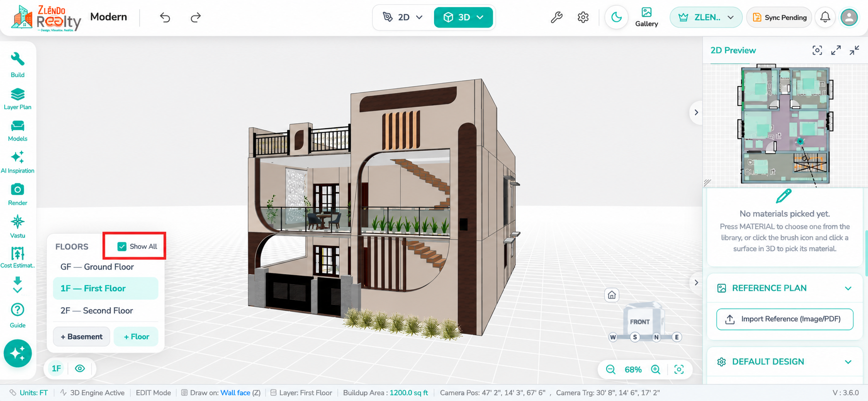Toggle dark mode with the moon icon
Image resolution: width=868 pixels, height=401 pixels.
pyautogui.click(x=616, y=17)
